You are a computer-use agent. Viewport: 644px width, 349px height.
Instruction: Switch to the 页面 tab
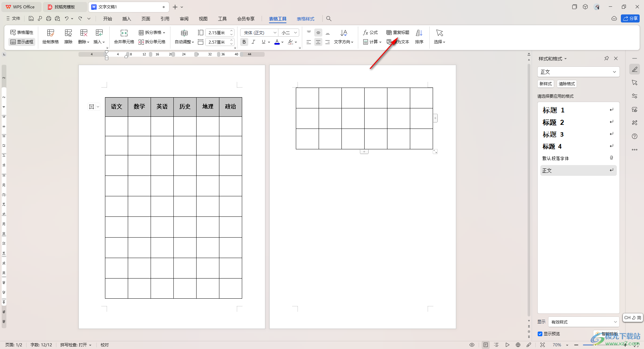pyautogui.click(x=146, y=19)
